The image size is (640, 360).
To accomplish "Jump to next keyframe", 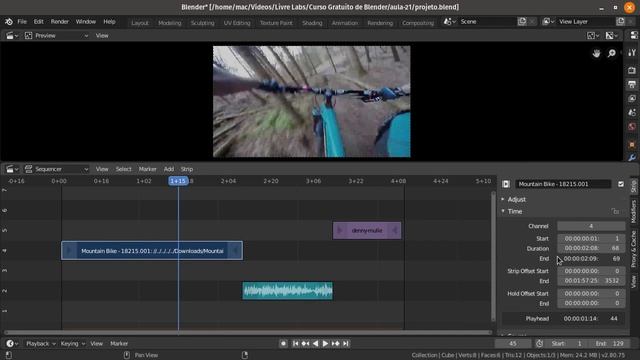I will pyautogui.click(x=336, y=344).
